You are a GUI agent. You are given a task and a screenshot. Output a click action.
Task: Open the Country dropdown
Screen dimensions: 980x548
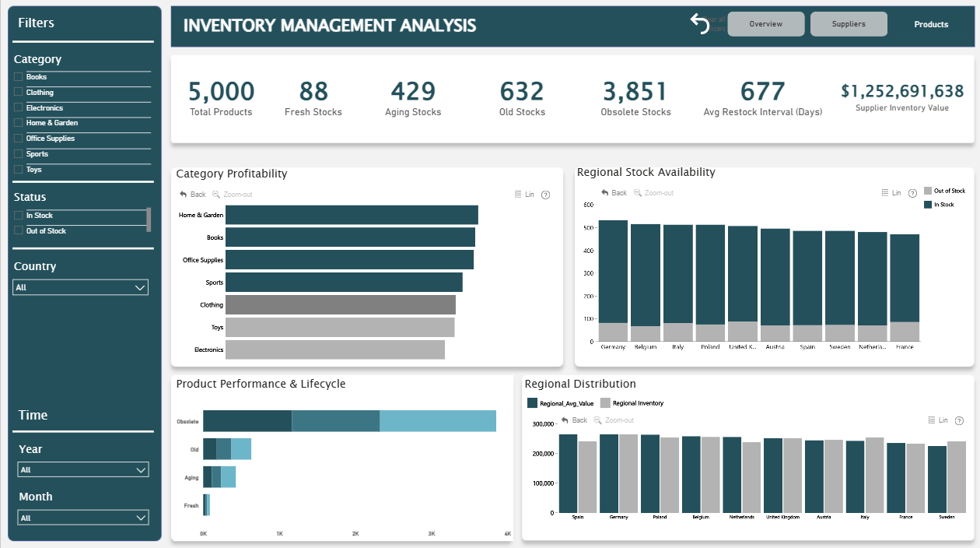[81, 287]
